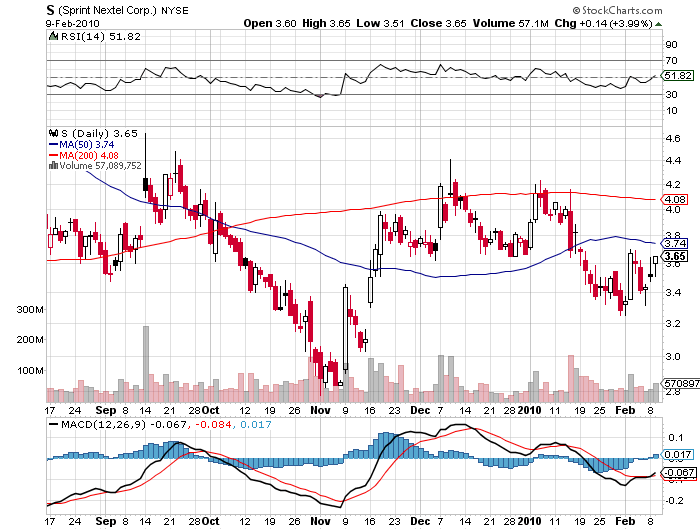Click the 200M volume axis label
Image resolution: width=700 pixels, height=530 pixels.
[x=30, y=340]
